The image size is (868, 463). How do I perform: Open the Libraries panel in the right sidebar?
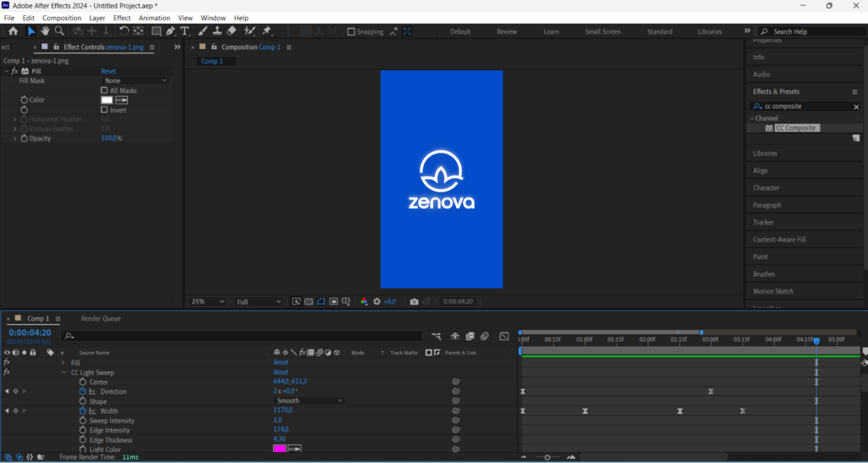(x=765, y=153)
